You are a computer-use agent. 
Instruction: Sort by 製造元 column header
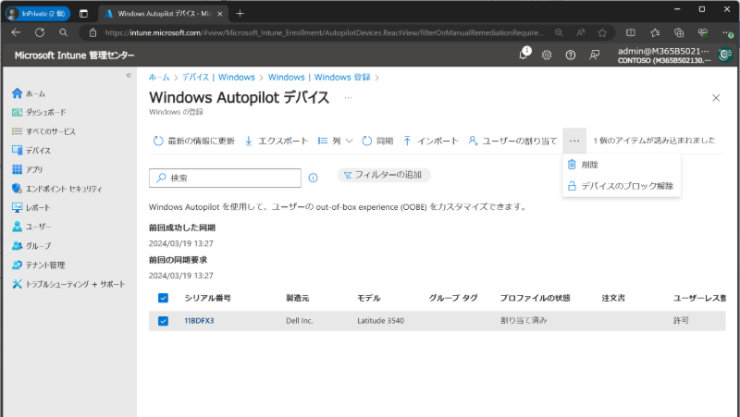[297, 298]
